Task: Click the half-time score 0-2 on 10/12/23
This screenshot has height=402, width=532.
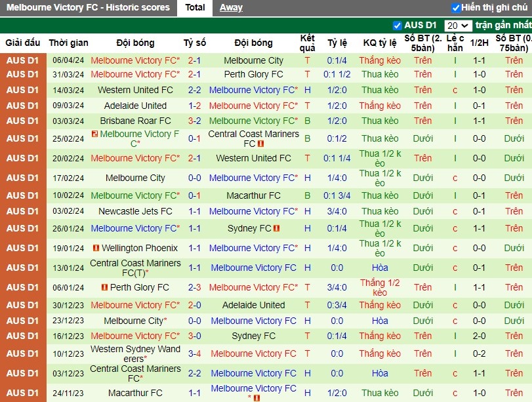Action: click(479, 353)
